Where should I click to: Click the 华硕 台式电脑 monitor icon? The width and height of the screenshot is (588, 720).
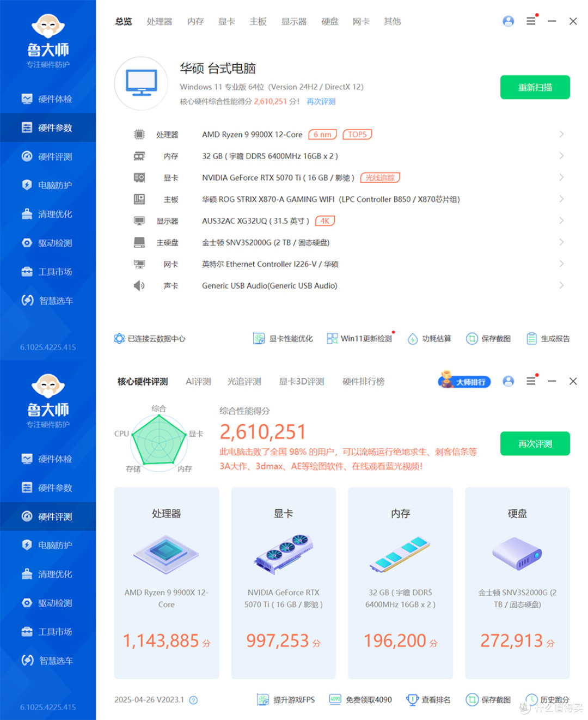tap(141, 83)
